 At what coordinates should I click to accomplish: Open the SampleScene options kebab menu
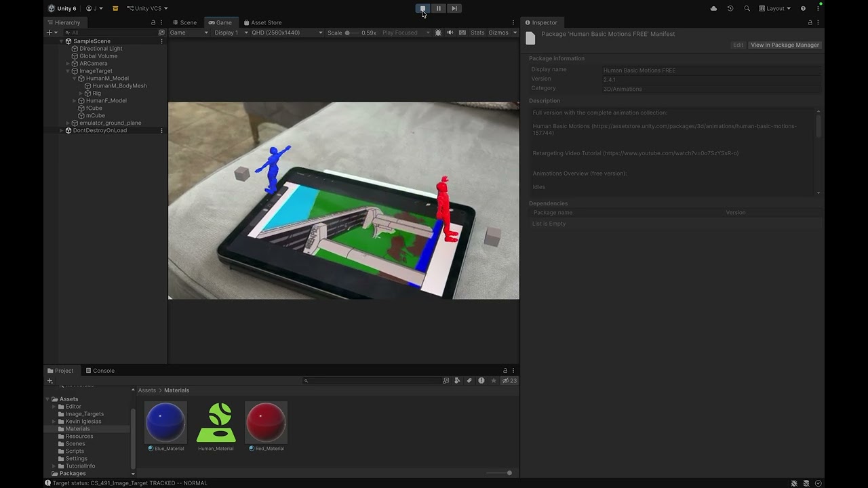(x=161, y=41)
